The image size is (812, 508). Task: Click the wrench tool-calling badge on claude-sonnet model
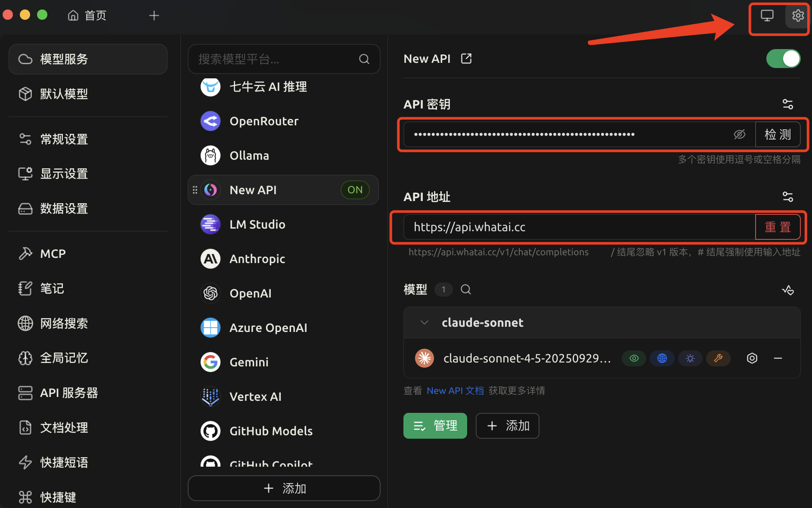pyautogui.click(x=718, y=358)
